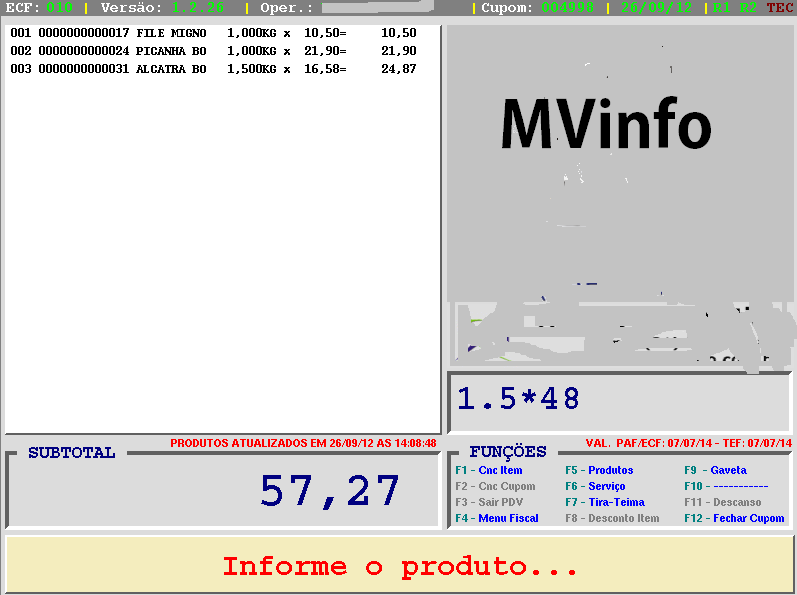This screenshot has width=797, height=595.
Task: Click the product code 0000000000017
Action: 84,33
